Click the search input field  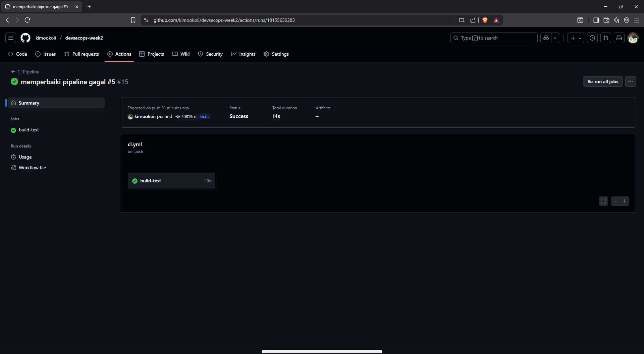click(x=494, y=38)
